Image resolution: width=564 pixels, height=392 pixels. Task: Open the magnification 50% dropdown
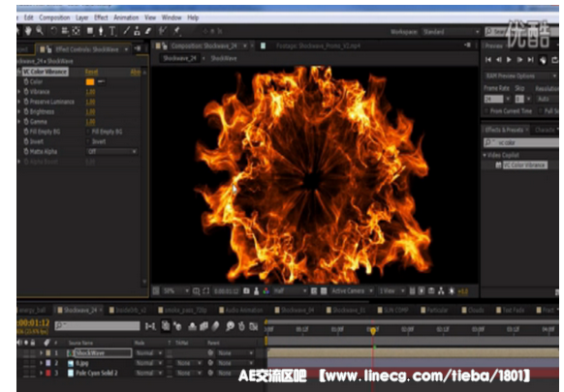click(x=175, y=290)
